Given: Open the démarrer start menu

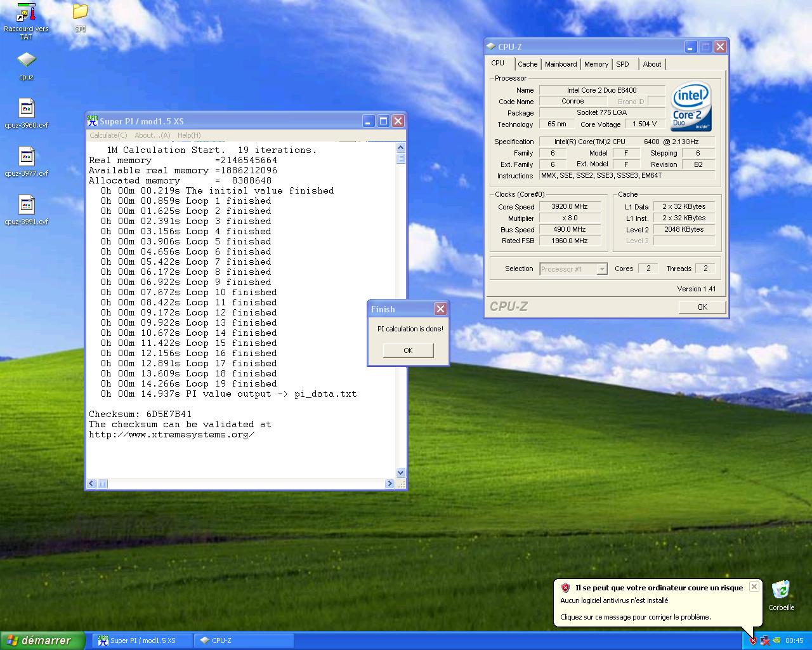Looking at the screenshot, I should (x=43, y=640).
